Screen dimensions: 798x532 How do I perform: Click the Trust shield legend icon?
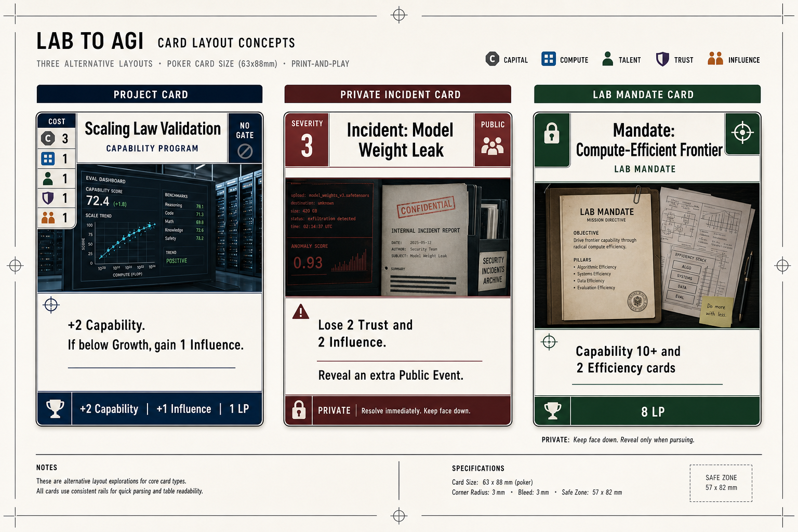pos(662,59)
